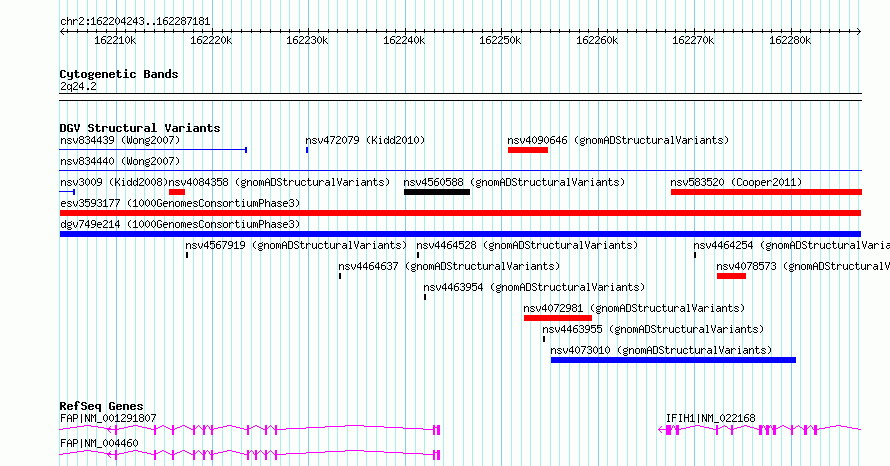Click the 162210k ruler tick label
This screenshot has height=466, width=890.
click(115, 40)
